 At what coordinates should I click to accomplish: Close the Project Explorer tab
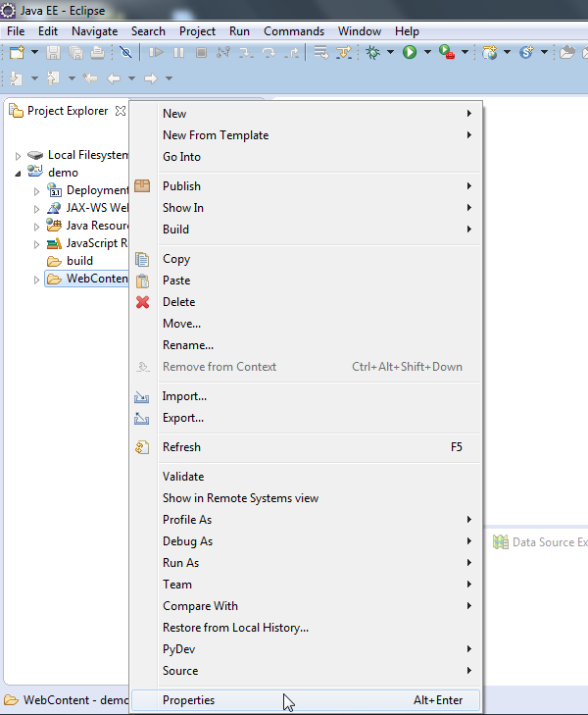coord(121,111)
